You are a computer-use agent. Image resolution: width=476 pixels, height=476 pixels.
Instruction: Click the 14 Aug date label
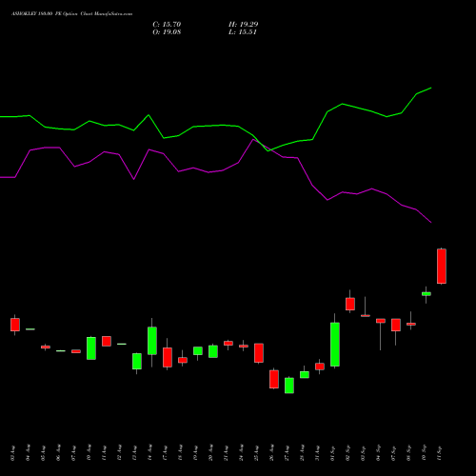point(149,453)
